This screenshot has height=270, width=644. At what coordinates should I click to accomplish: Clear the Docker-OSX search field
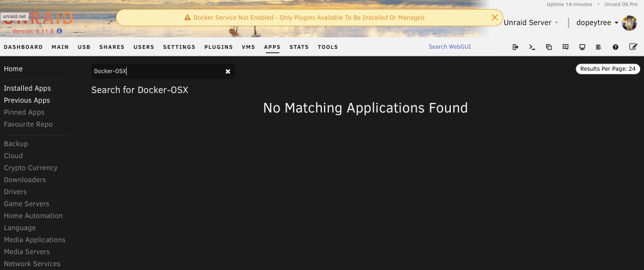[x=227, y=72]
